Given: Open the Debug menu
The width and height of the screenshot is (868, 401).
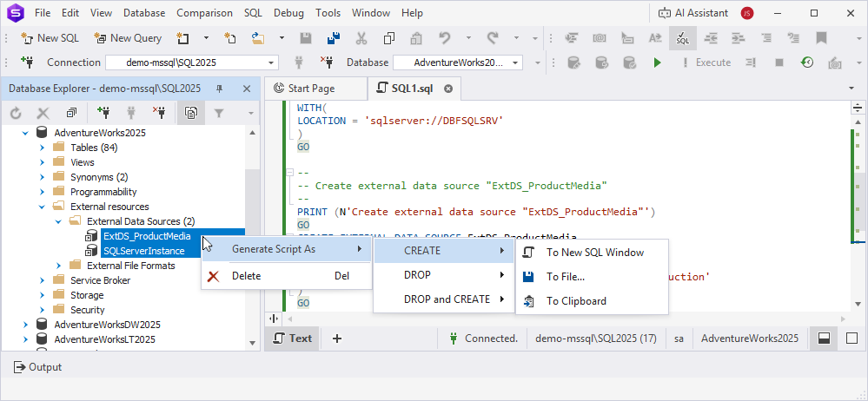Looking at the screenshot, I should pos(289,13).
